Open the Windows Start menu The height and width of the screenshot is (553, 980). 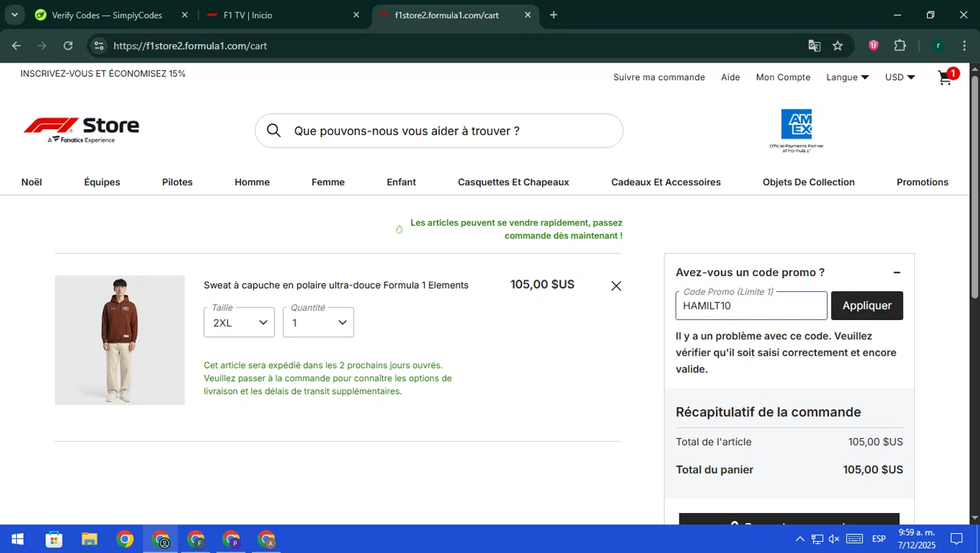[x=18, y=539]
